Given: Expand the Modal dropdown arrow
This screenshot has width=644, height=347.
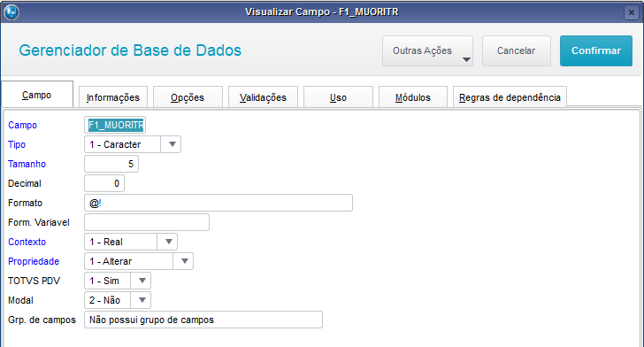Looking at the screenshot, I should [142, 300].
